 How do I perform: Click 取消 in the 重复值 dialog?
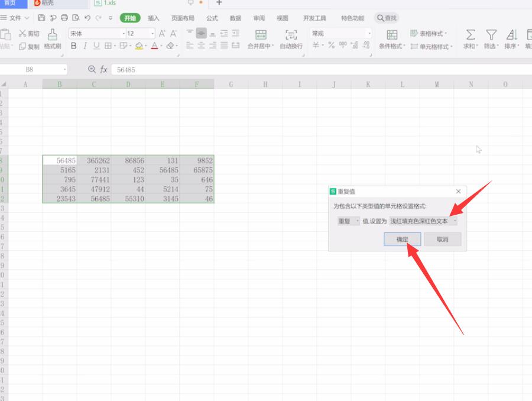[442, 239]
